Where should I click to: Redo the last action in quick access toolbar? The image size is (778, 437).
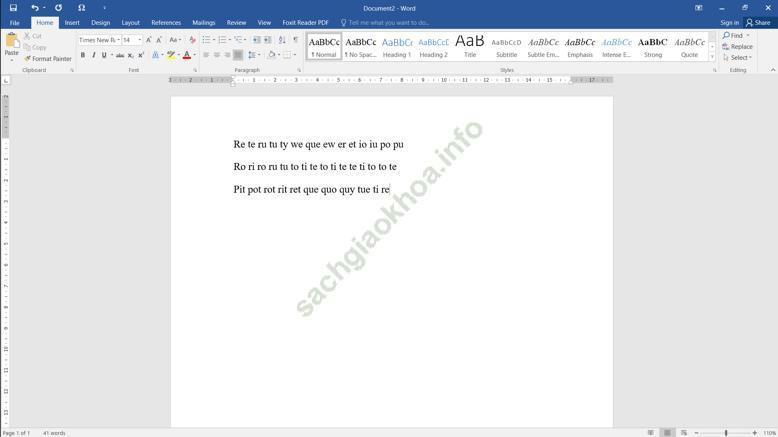point(59,8)
